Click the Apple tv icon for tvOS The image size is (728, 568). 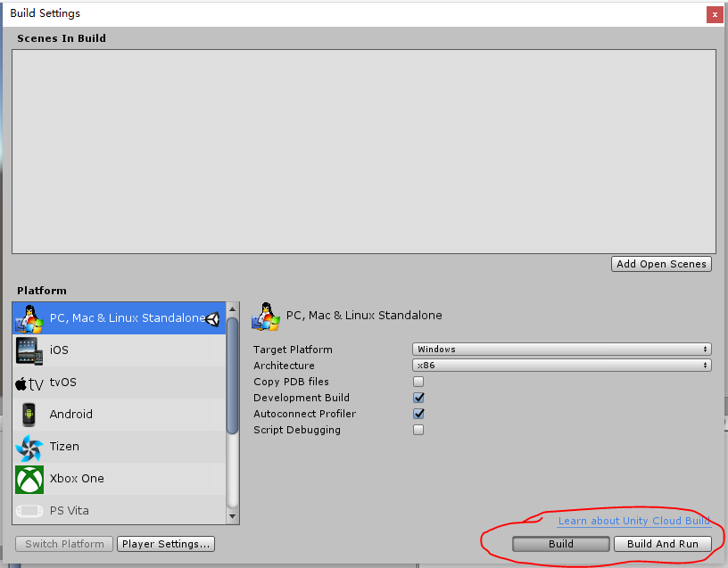pyautogui.click(x=29, y=383)
